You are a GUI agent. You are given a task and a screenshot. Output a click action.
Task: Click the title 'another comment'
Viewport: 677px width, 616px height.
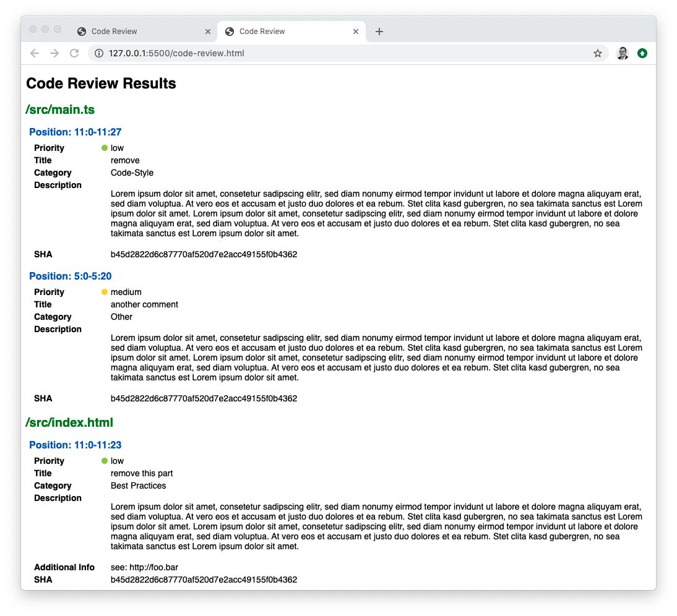coord(144,304)
